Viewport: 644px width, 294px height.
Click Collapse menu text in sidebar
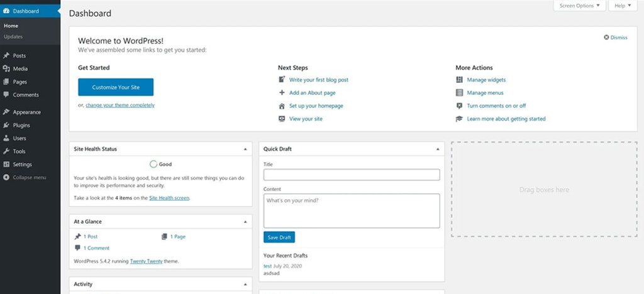point(30,178)
